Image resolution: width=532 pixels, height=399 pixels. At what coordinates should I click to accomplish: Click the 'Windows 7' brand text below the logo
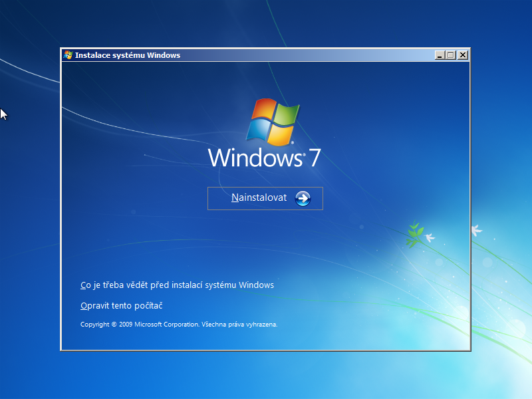click(x=263, y=159)
